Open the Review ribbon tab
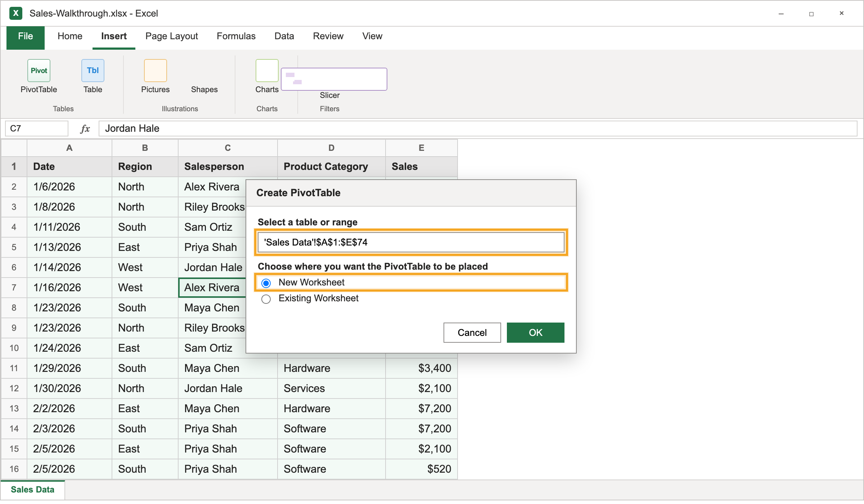 [328, 36]
